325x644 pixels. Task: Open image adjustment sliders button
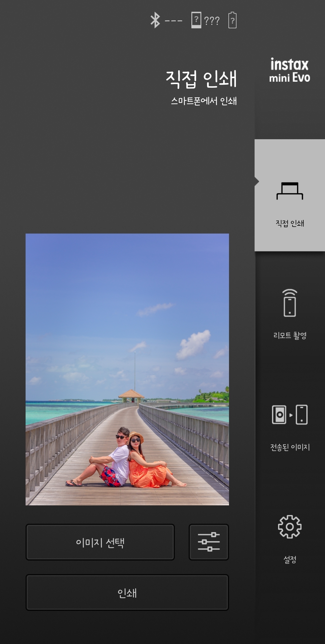209,542
